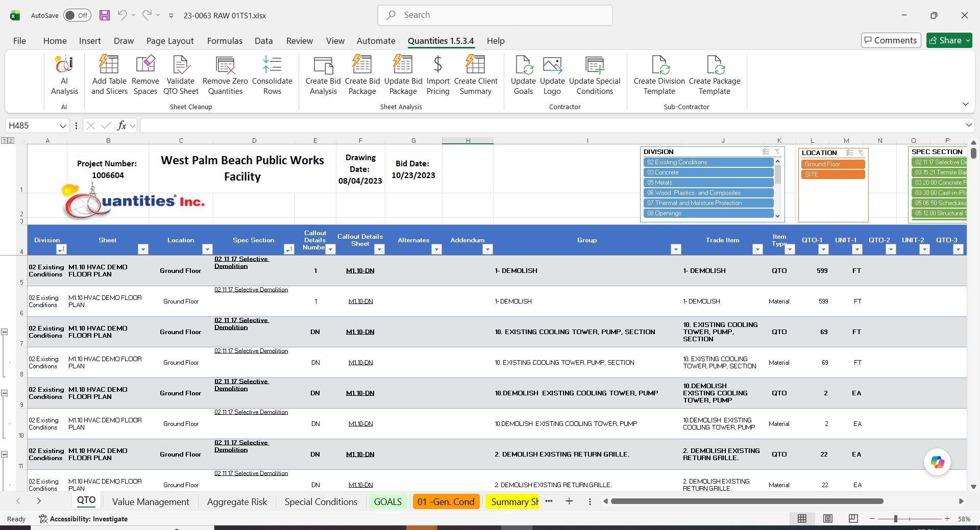The width and height of the screenshot is (980, 530).
Task: Expand the formula bar
Action: point(968,125)
